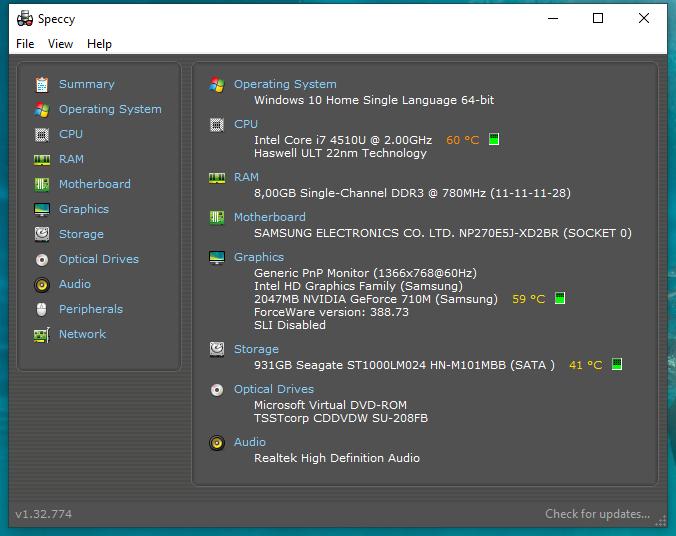Image resolution: width=676 pixels, height=536 pixels.
Task: Click 'Intel Core i7 4510U @ 2.00GHz' text
Action: pos(343,140)
